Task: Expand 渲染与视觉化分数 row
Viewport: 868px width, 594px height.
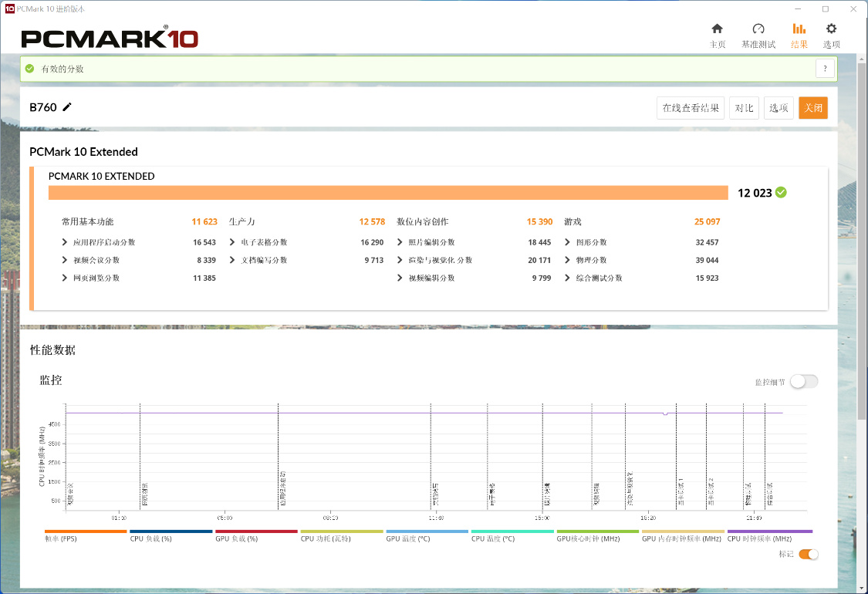Action: pyautogui.click(x=400, y=260)
